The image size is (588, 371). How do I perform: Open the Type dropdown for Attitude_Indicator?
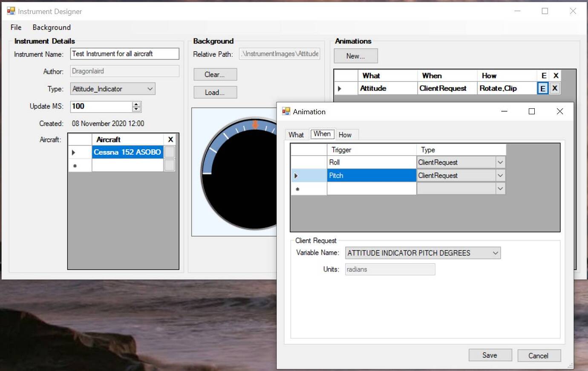(150, 89)
